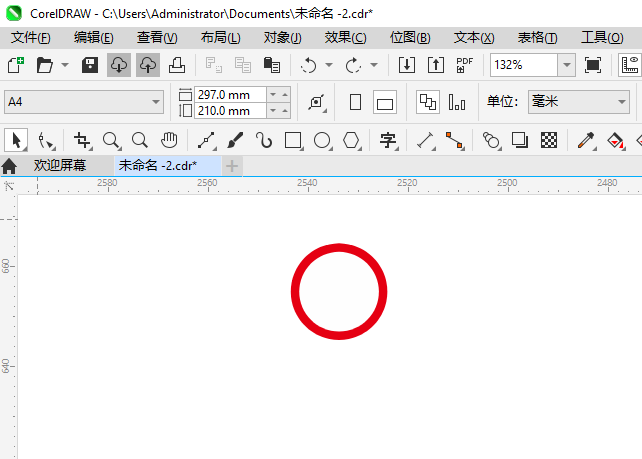
Task: Select the Parallel dimension tool
Action: pyautogui.click(x=425, y=140)
